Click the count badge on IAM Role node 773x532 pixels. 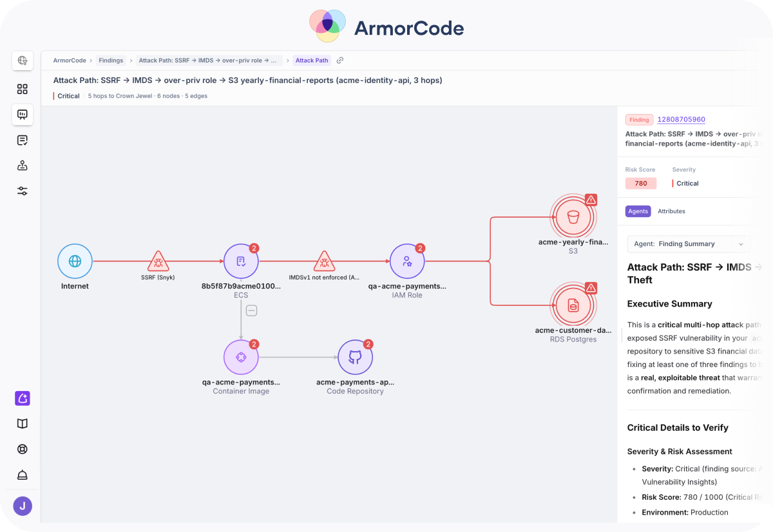[420, 248]
